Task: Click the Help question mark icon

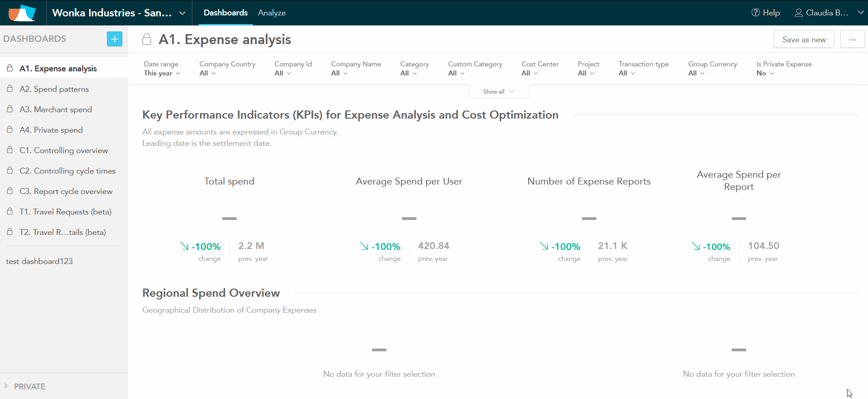Action: [755, 13]
